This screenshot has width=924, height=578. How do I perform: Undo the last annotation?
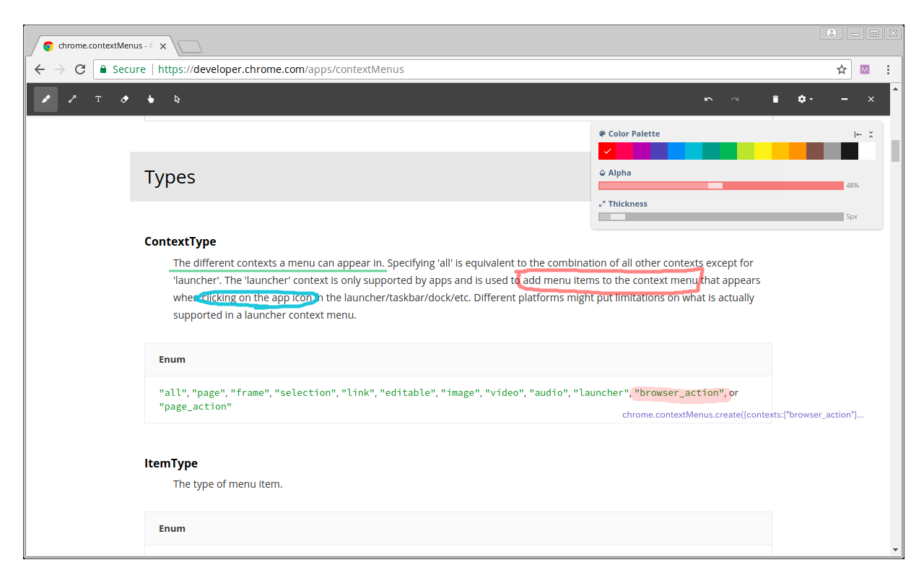[708, 99]
